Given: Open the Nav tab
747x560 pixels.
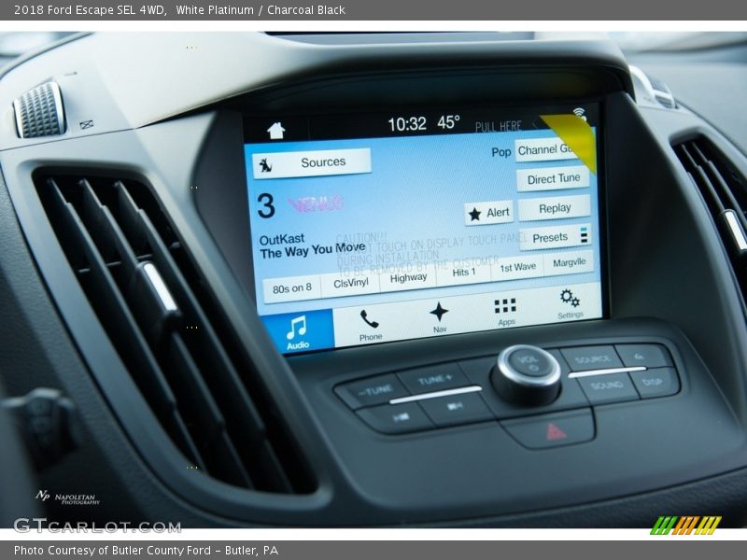Looking at the screenshot, I should [439, 317].
